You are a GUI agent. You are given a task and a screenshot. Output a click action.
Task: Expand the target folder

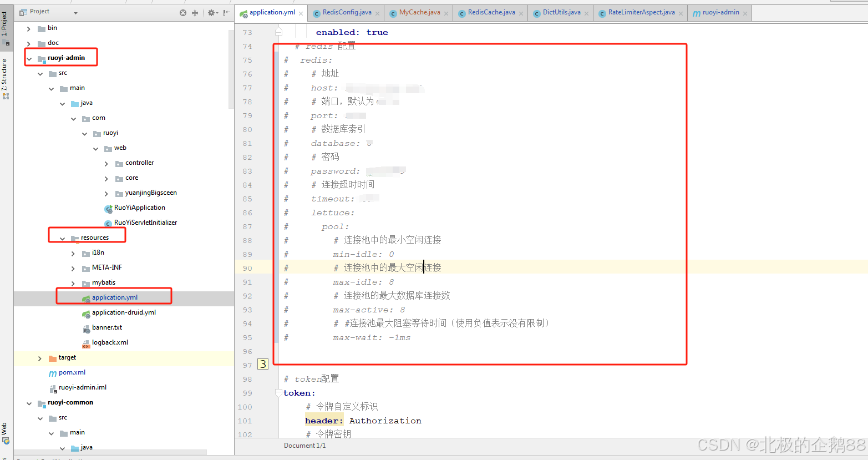click(40, 358)
